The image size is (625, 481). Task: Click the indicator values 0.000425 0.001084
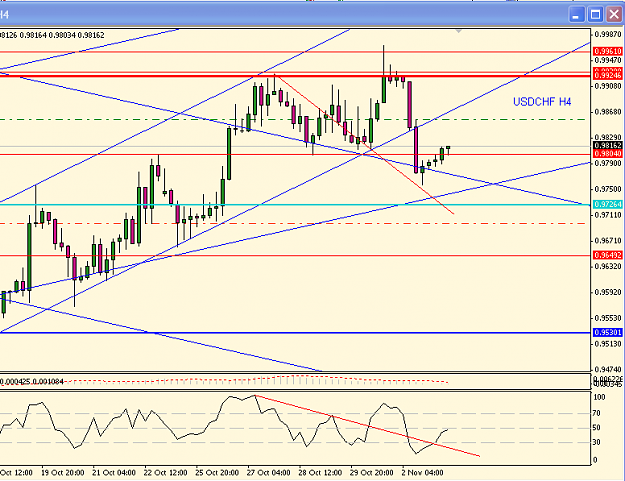pos(32,382)
